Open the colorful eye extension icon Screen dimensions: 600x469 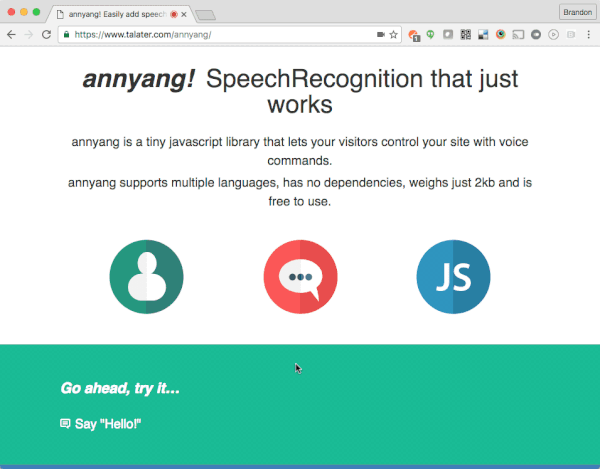(x=501, y=35)
